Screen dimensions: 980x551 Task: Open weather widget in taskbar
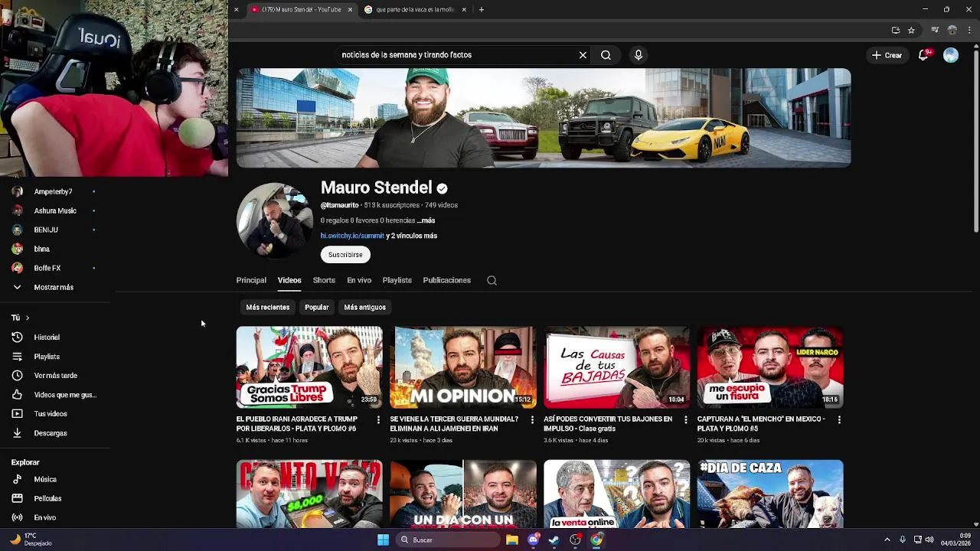[31, 540]
